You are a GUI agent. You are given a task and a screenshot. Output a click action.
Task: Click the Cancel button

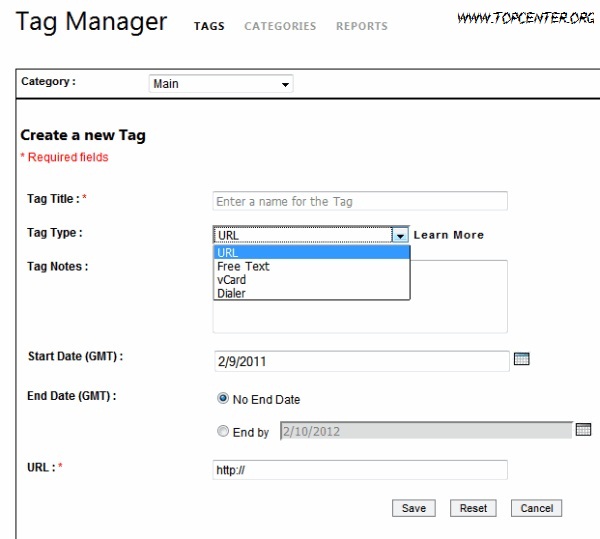tap(536, 508)
